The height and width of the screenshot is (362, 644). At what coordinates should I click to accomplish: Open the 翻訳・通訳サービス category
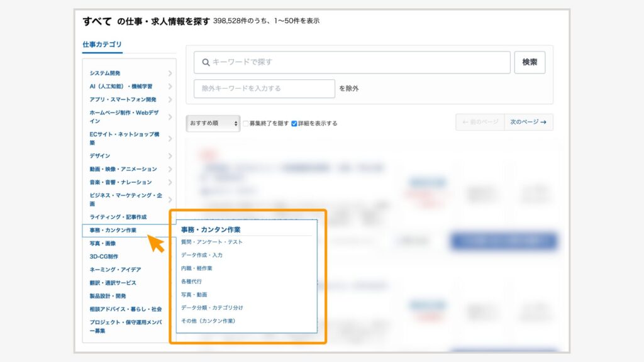coord(113,283)
